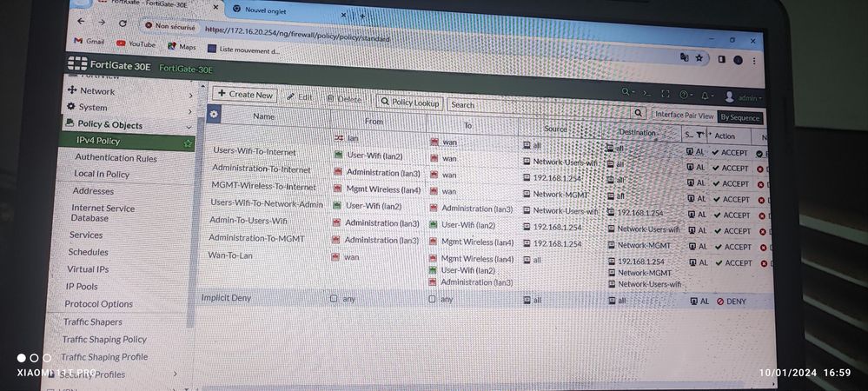The width and height of the screenshot is (868, 391).
Task: Switch to Interface Pair View
Action: (684, 116)
